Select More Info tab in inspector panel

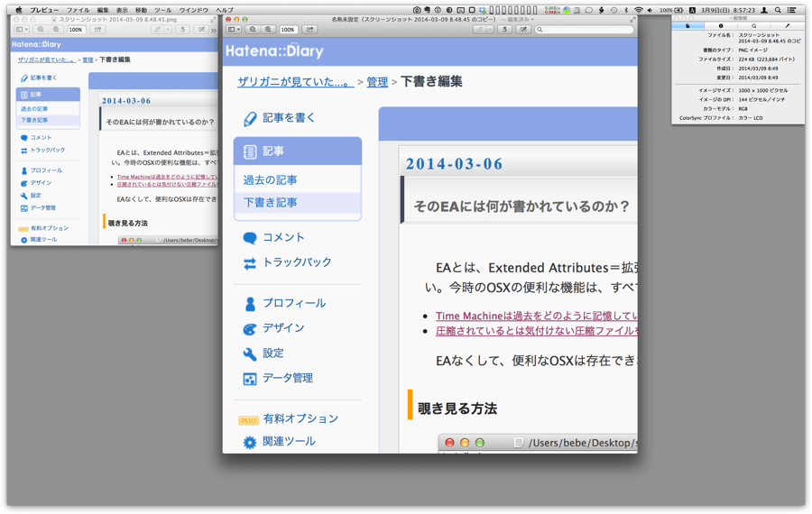(721, 26)
